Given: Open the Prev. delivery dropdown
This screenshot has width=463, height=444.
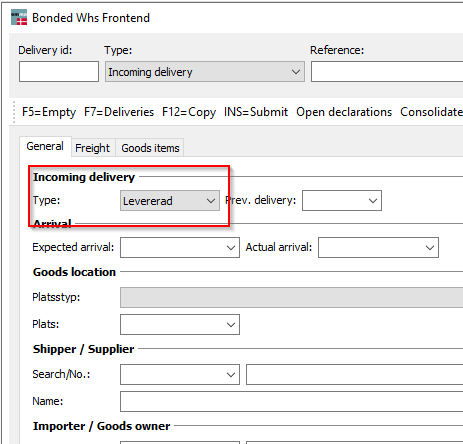Looking at the screenshot, I should click(x=342, y=201).
